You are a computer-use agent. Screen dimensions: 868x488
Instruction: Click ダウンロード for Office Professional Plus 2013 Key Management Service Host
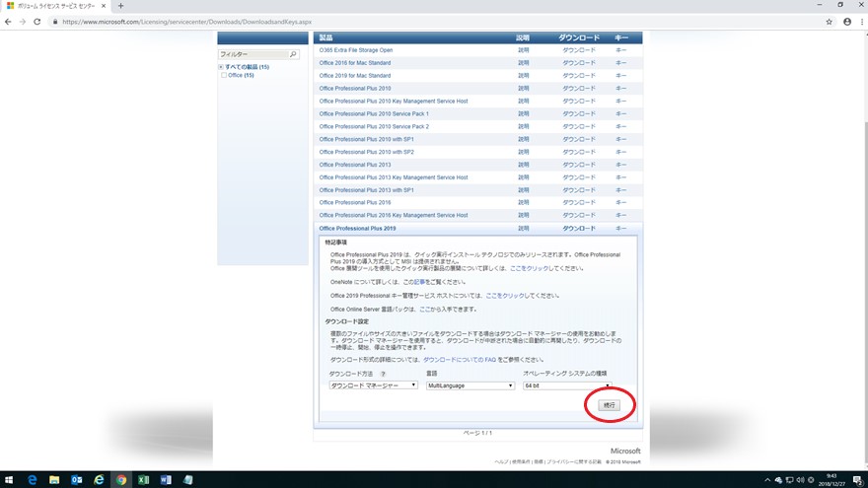click(579, 177)
